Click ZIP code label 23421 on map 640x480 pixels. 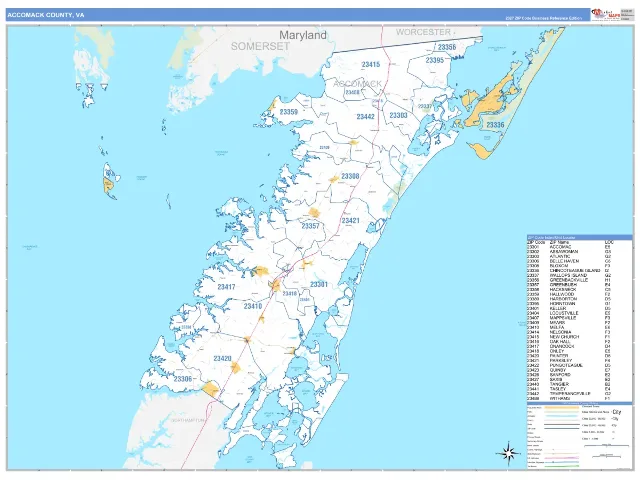351,220
